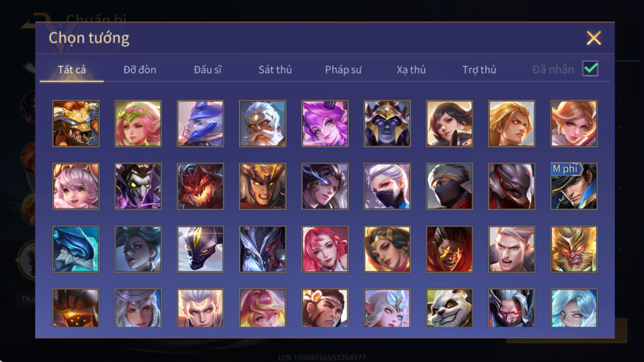Screen dimensions: 644x362
Task: Select the masked ninja with headband hero
Action: [x=449, y=186]
